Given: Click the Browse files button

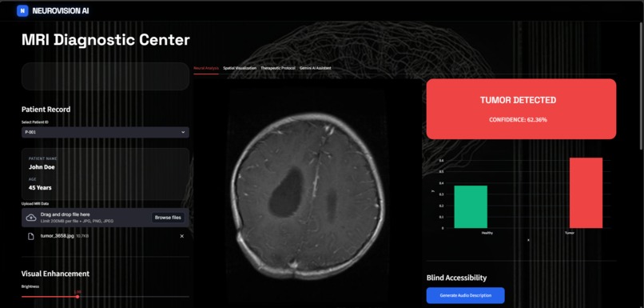Looking at the screenshot, I should [x=168, y=218].
